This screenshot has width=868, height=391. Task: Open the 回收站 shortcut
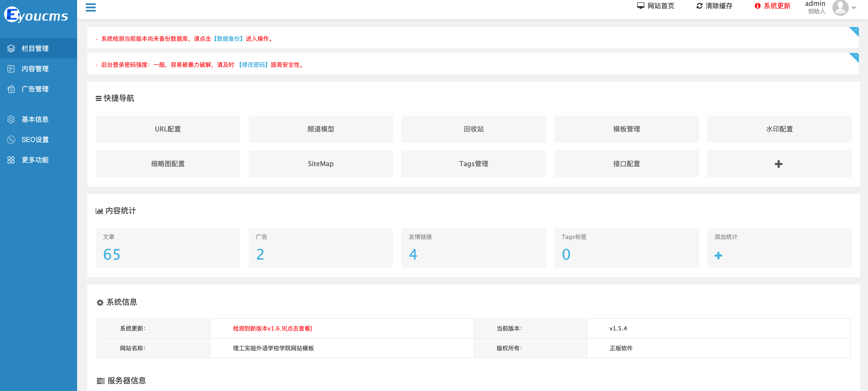[474, 129]
